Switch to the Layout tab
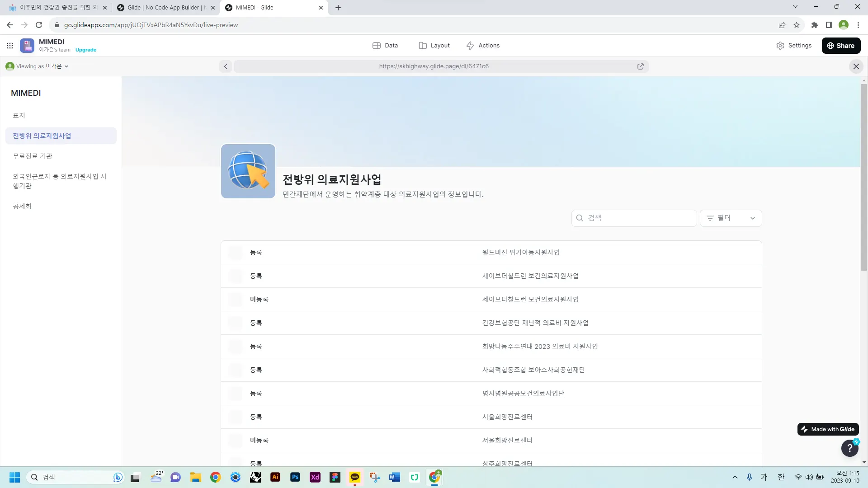868x488 pixels. point(434,46)
